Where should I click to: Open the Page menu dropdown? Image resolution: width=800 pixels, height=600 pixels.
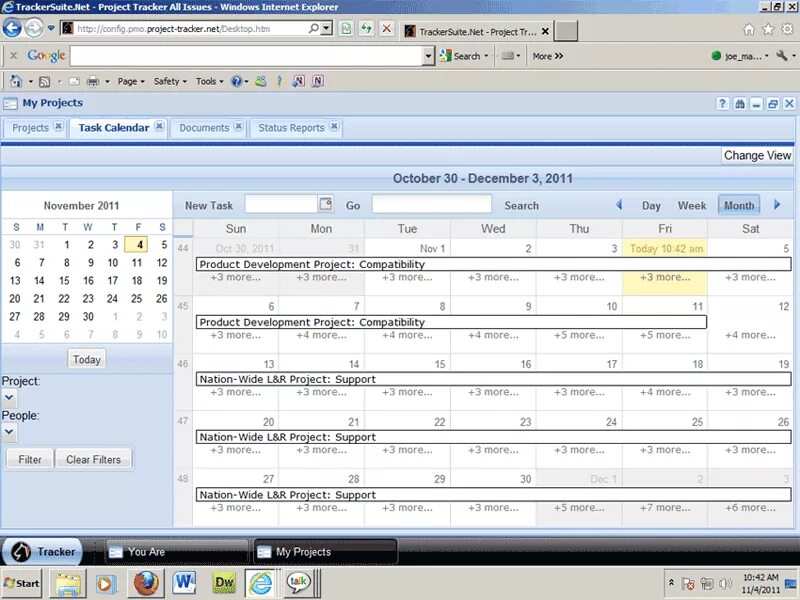131,81
